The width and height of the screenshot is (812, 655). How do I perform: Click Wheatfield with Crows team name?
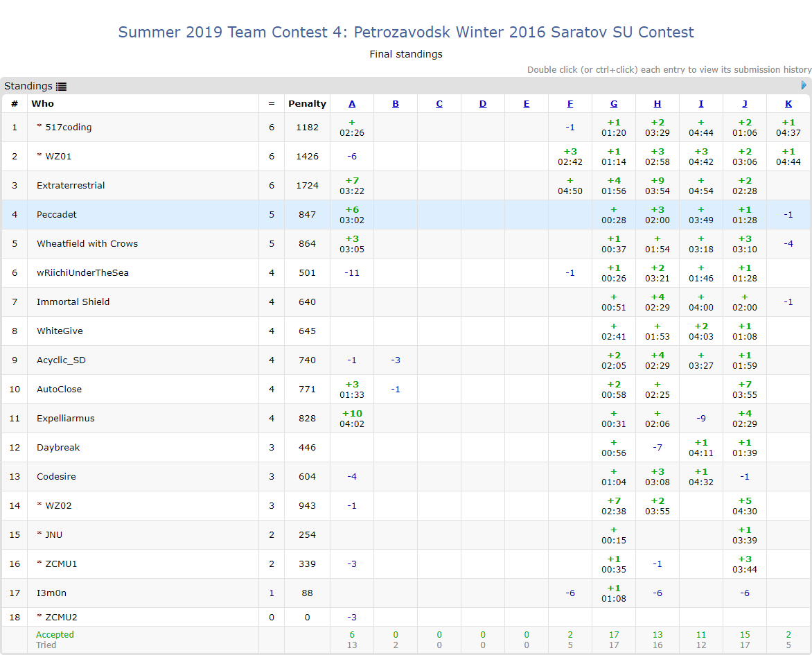(87, 244)
